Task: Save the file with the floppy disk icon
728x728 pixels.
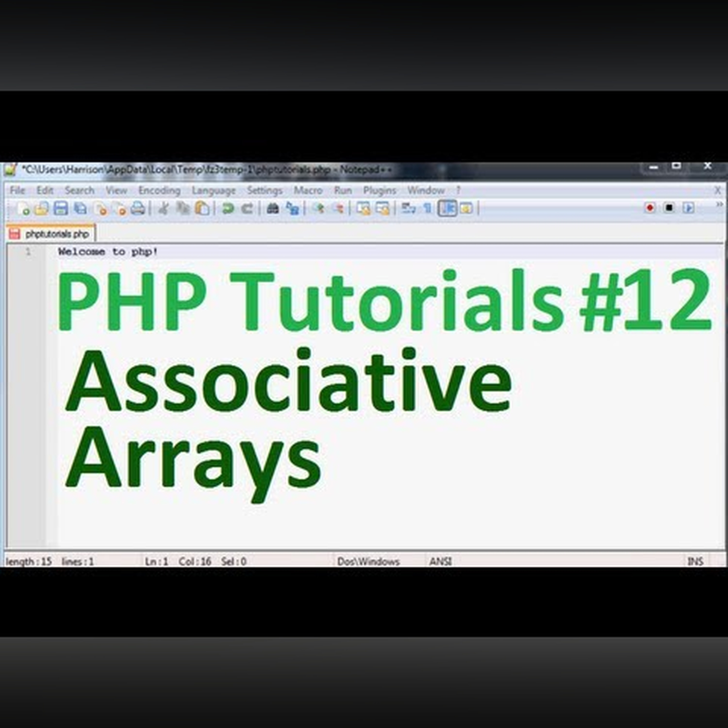Action: [61, 208]
